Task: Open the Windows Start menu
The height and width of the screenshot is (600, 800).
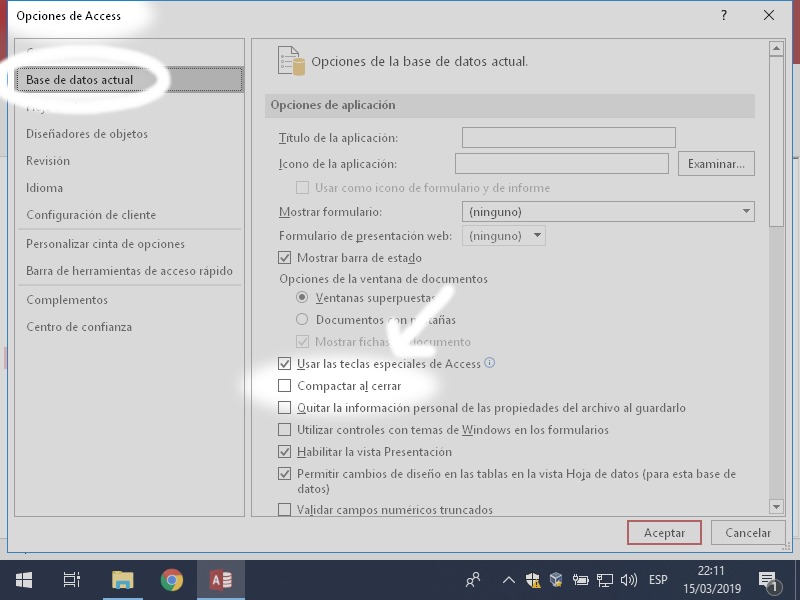Action: click(22, 579)
